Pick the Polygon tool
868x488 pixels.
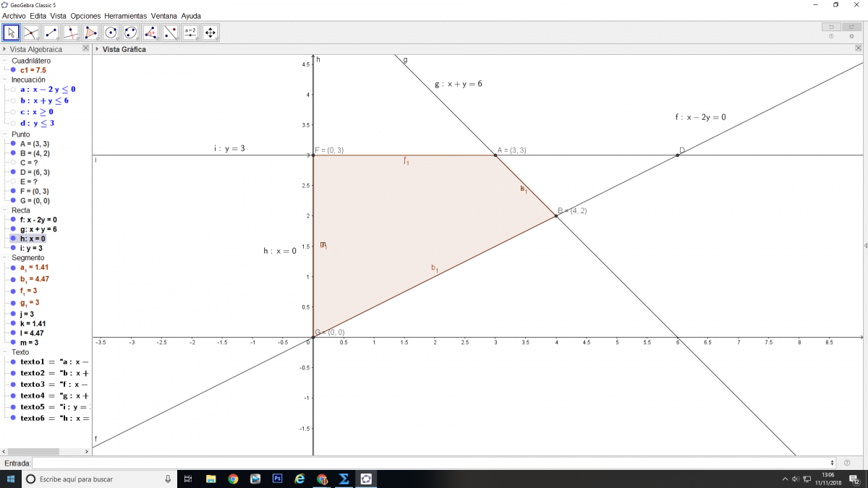[91, 33]
